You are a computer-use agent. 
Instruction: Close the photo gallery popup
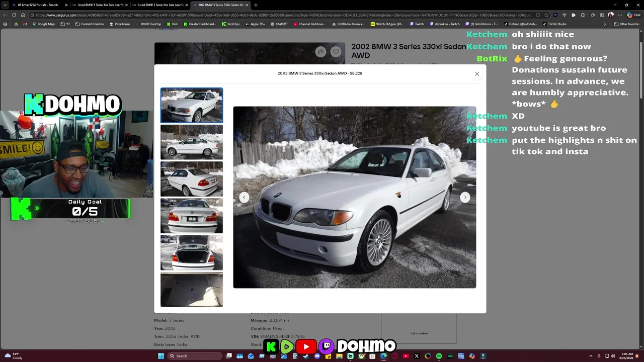pos(477,74)
